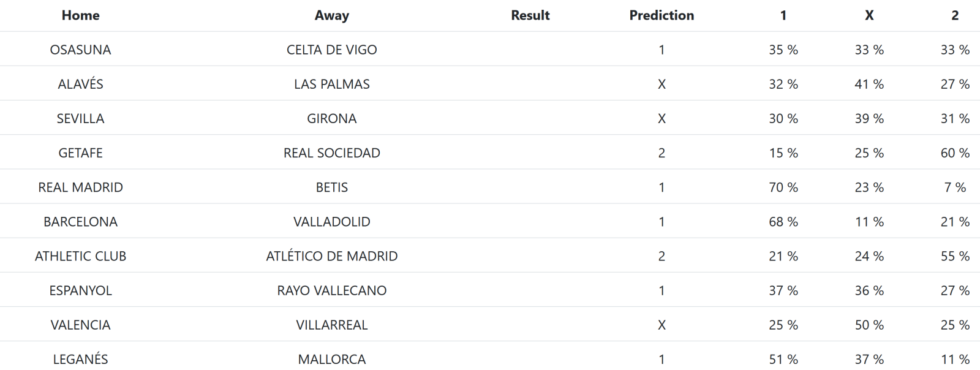Image resolution: width=980 pixels, height=370 pixels.
Task: Select the OSASUNA home team cell
Action: 80,50
